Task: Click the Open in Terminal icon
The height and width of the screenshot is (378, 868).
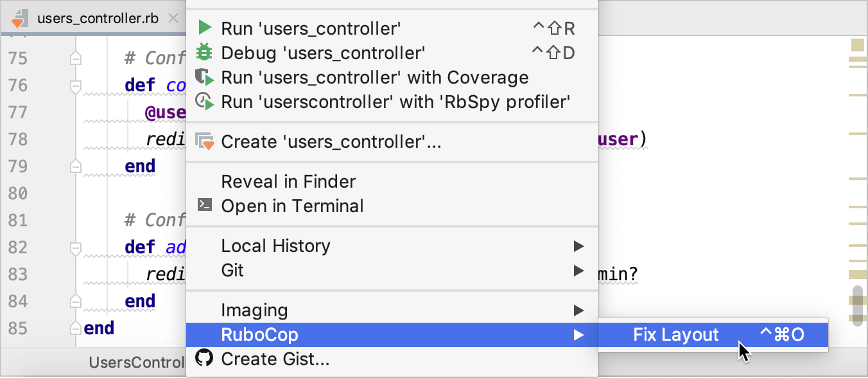Action: point(204,206)
